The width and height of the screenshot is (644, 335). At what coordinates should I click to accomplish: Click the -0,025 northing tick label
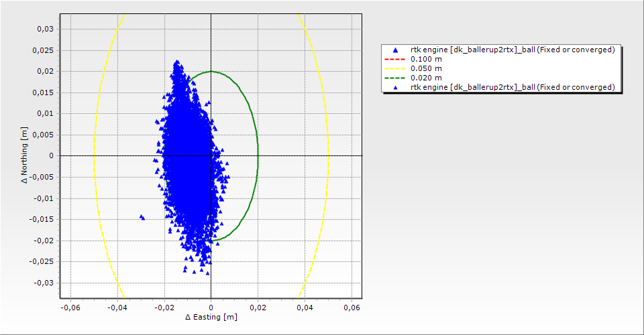[x=42, y=261]
